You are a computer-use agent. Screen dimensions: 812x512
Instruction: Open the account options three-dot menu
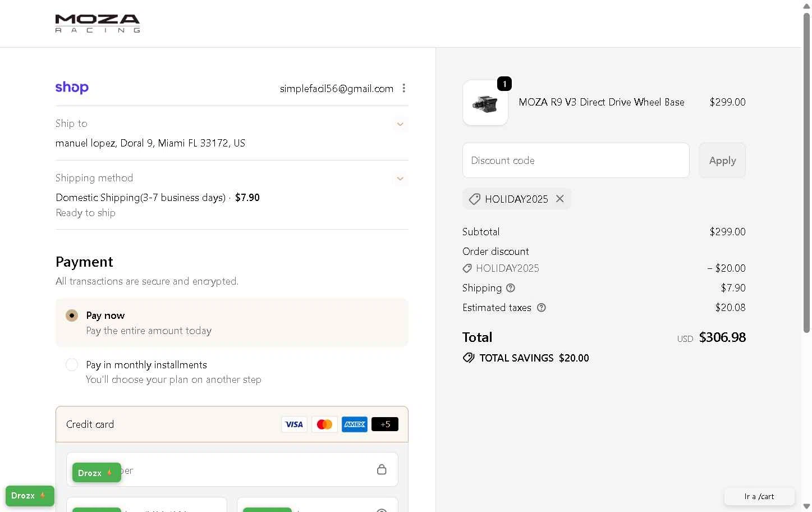pyautogui.click(x=404, y=88)
